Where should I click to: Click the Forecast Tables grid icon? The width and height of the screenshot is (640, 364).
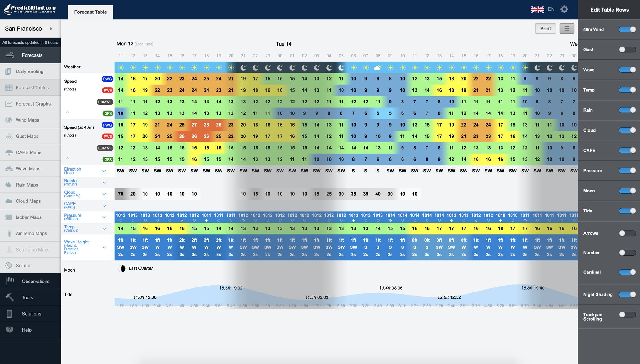[9, 88]
